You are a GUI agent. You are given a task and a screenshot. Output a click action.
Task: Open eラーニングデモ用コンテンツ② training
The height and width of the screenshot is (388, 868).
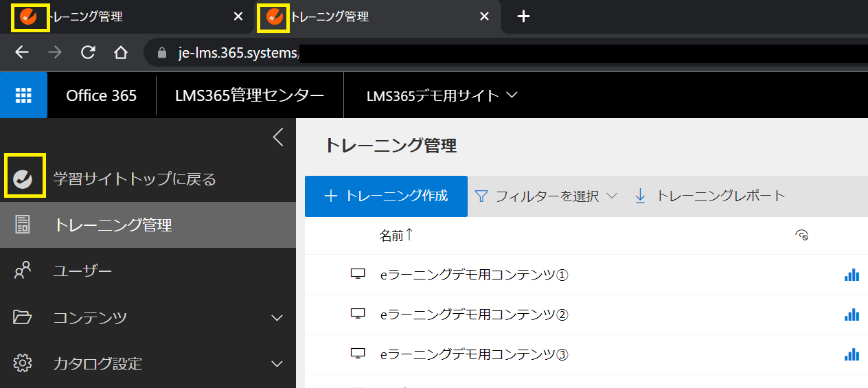click(475, 315)
